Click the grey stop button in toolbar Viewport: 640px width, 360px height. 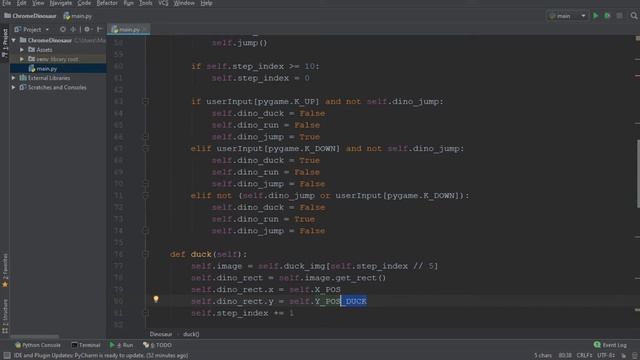[619, 16]
